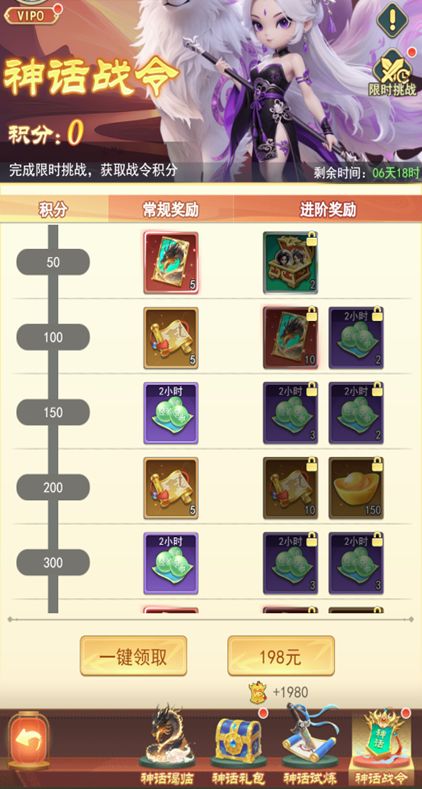This screenshot has height=789, width=422.
Task: Switch to the 神话降临 dragon tab
Action: [167, 746]
